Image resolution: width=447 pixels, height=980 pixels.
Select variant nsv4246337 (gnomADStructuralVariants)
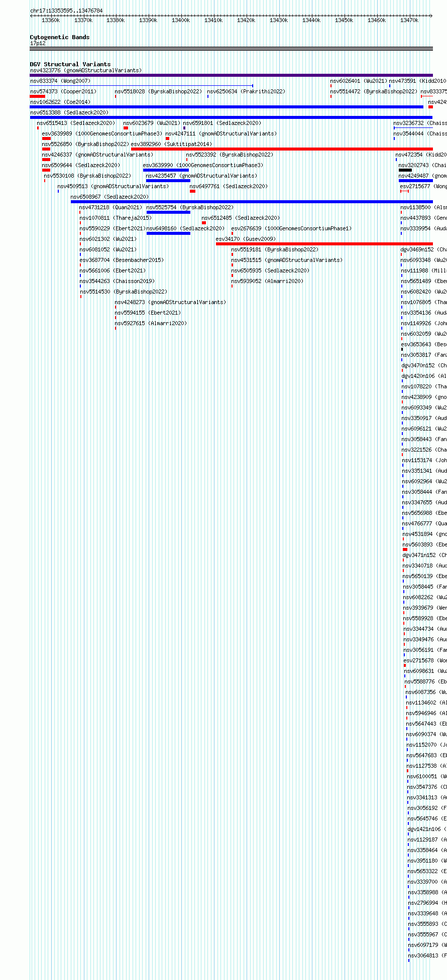tap(98, 155)
